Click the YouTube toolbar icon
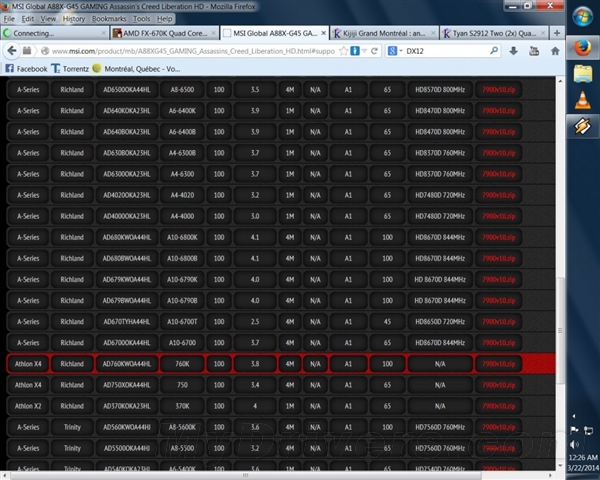Screen dimensions: 600x480 pyautogui.click(x=534, y=51)
